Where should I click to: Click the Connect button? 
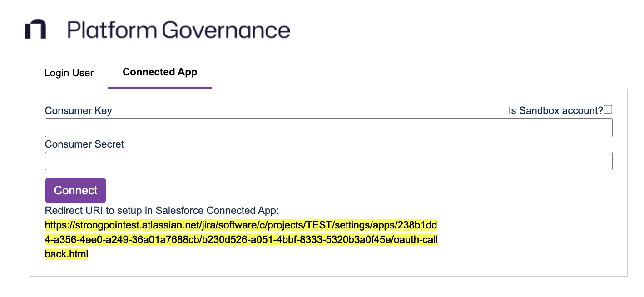pos(75,190)
